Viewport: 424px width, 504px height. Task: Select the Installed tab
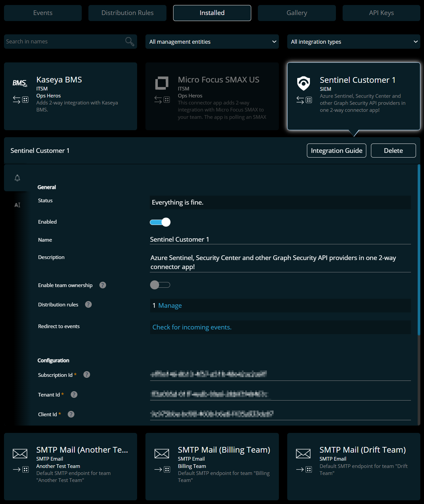212,13
